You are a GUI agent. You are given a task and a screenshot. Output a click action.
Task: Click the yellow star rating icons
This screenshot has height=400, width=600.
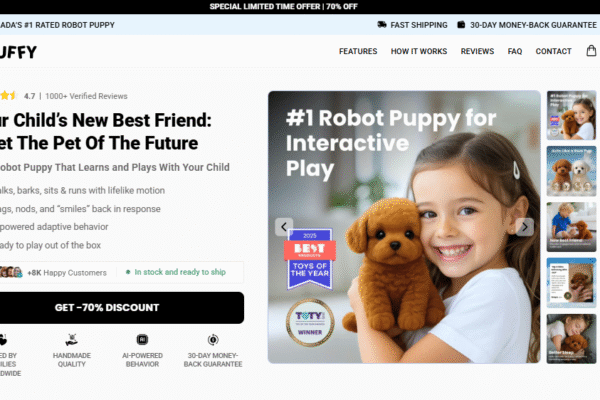point(8,96)
